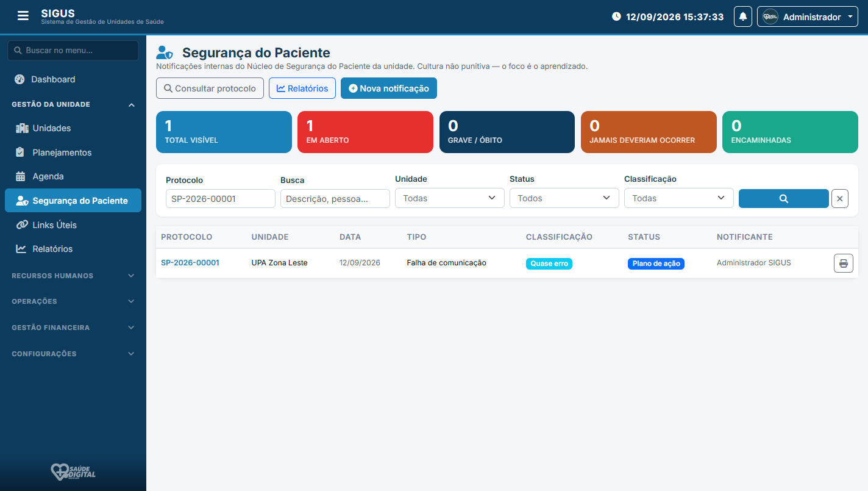868x491 pixels.
Task: Go to Dashboard in the sidebar
Action: click(x=73, y=79)
